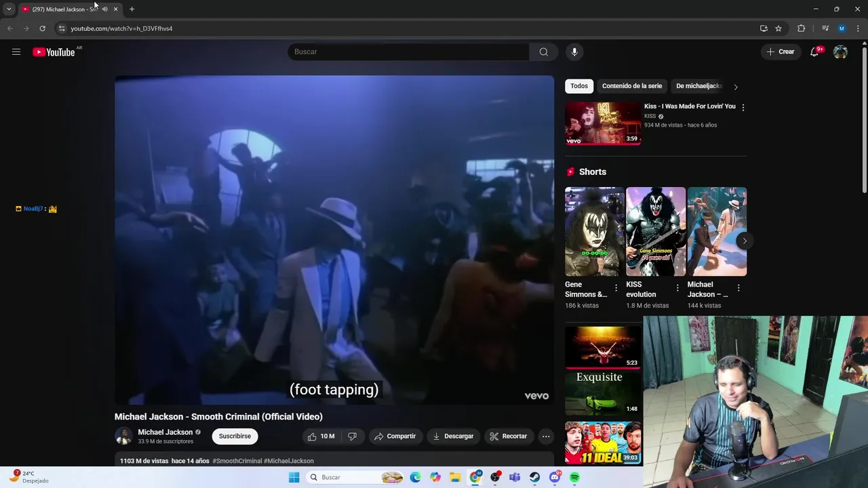Open the 5:23 video thumbnail
The image size is (868, 488).
tap(603, 347)
